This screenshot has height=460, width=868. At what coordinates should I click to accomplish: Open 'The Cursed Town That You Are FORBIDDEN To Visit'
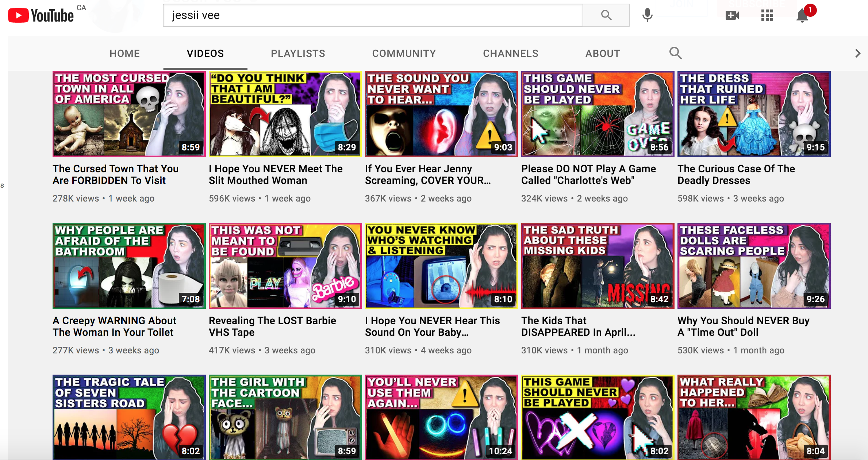(x=115, y=175)
